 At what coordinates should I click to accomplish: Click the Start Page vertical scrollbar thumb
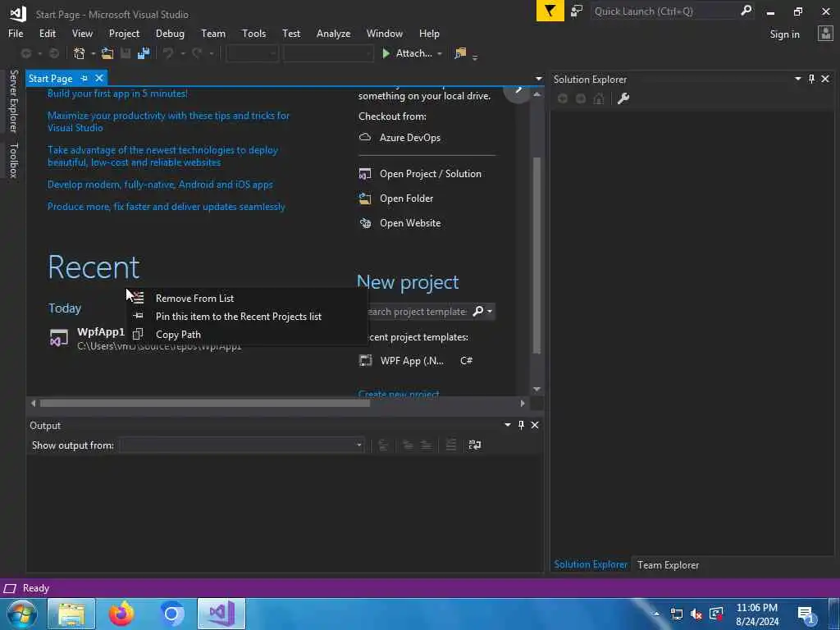(x=536, y=255)
